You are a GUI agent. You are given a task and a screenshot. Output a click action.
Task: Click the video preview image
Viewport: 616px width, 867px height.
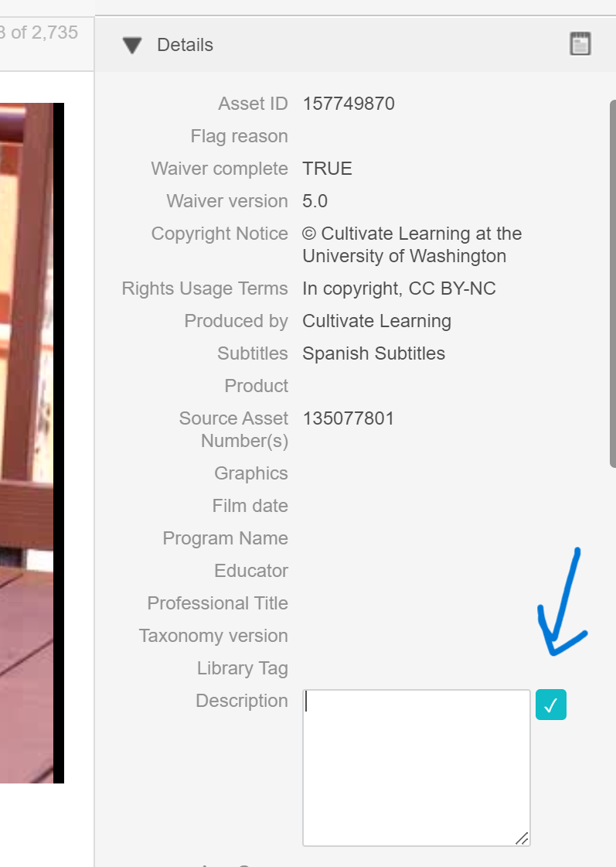[x=31, y=441]
